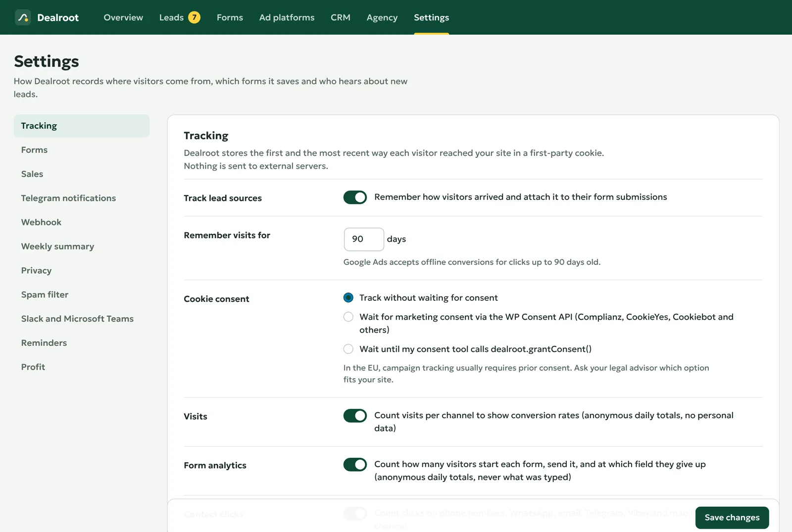Click the Google Ads 90 days hint text
The height and width of the screenshot is (532, 792).
coord(472,262)
